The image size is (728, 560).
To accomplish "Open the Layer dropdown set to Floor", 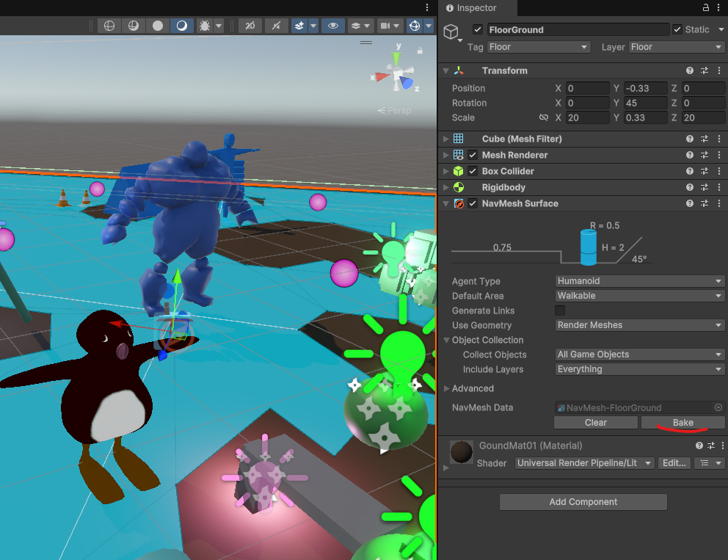I will tap(677, 47).
